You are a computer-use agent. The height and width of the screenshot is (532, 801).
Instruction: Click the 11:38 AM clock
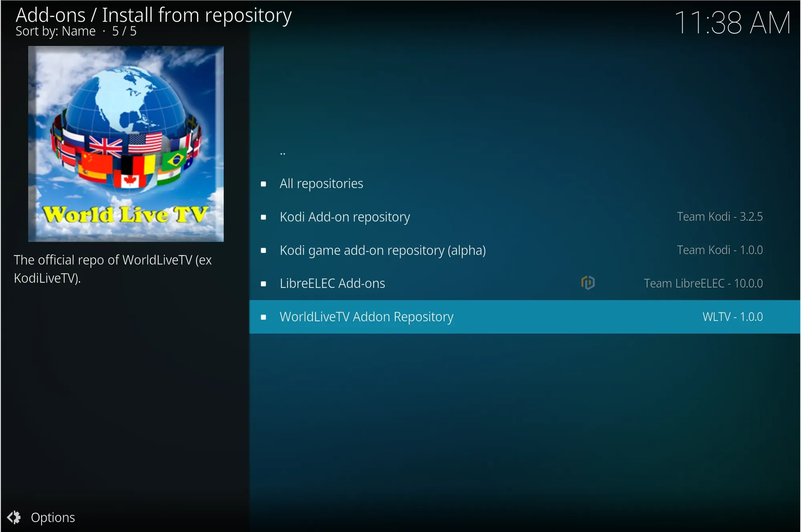[733, 23]
